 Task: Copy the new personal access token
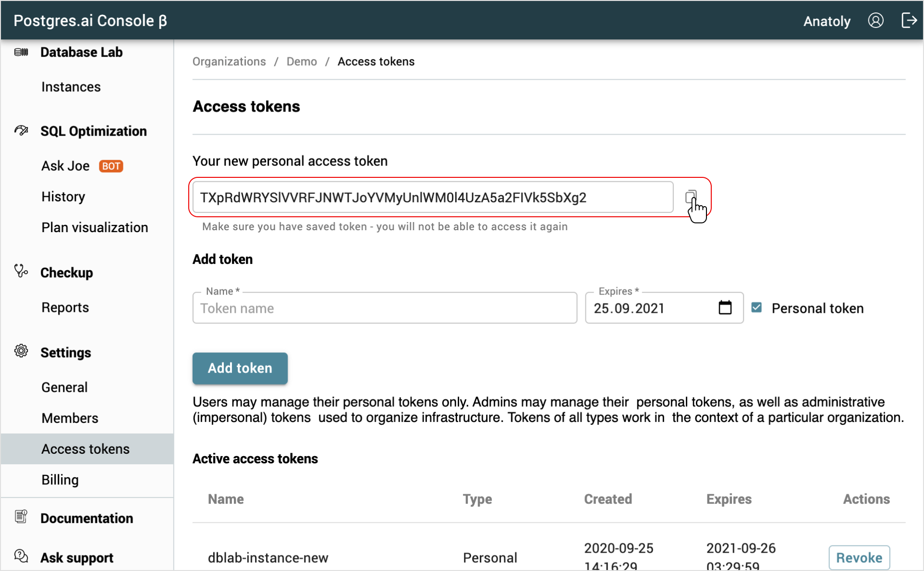pyautogui.click(x=691, y=196)
